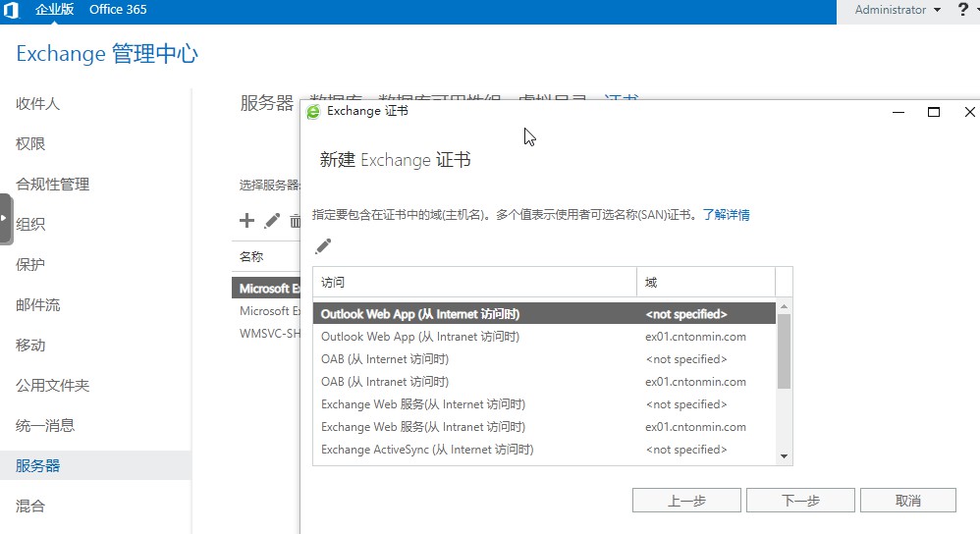Maximize the Exchange 证书 window

(934, 112)
